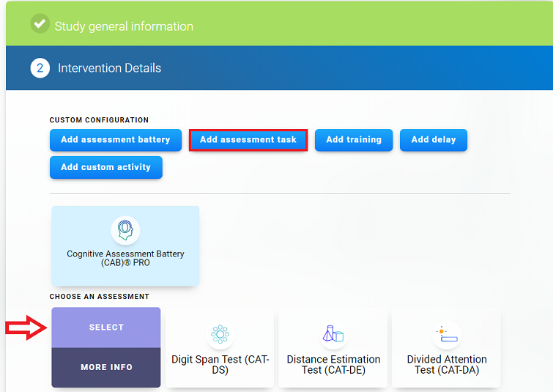The image size is (553, 392).
Task: Click the step 2 circle icon
Action: coord(40,68)
